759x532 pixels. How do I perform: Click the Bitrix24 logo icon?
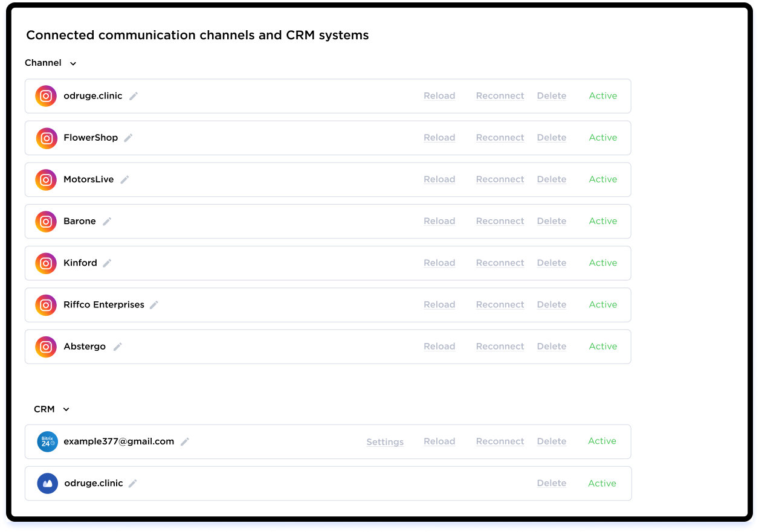47,442
